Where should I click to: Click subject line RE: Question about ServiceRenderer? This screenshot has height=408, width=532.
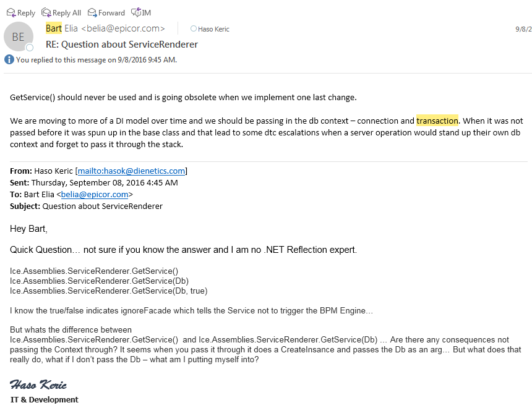click(122, 45)
